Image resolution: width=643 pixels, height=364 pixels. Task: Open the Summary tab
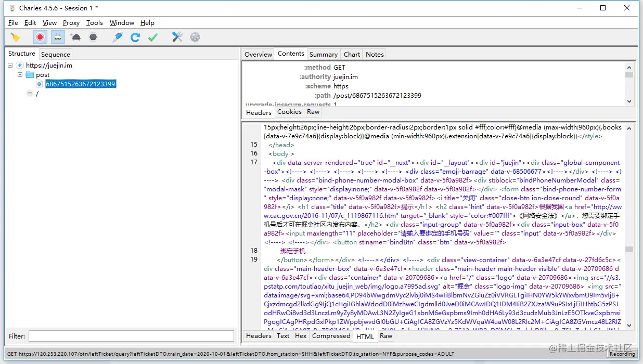click(324, 54)
